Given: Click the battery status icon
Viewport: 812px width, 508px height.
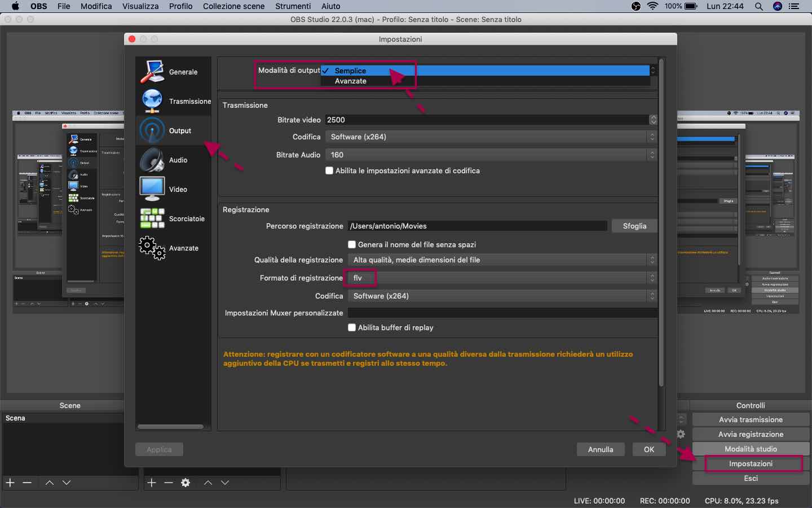Looking at the screenshot, I should [x=691, y=6].
